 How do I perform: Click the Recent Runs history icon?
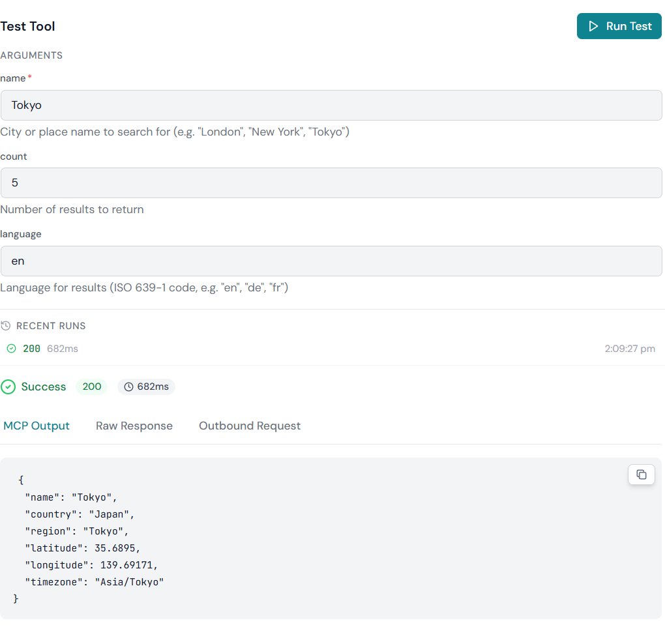pyautogui.click(x=5, y=326)
